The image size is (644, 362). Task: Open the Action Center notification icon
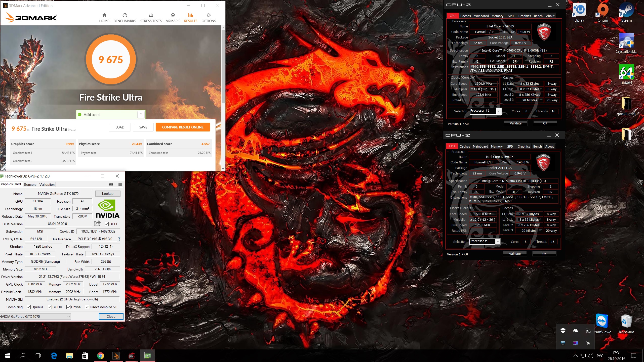634,356
